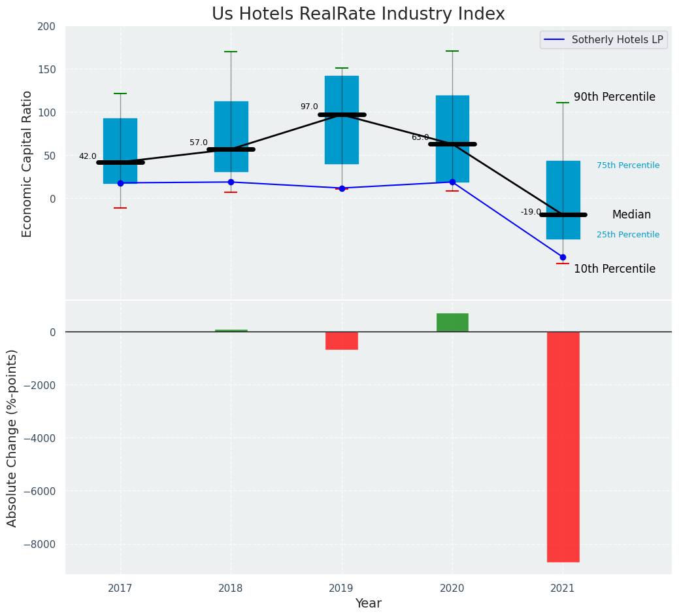The height and width of the screenshot is (616, 679).
Task: Click the 75th Percentile label
Action: (x=628, y=165)
